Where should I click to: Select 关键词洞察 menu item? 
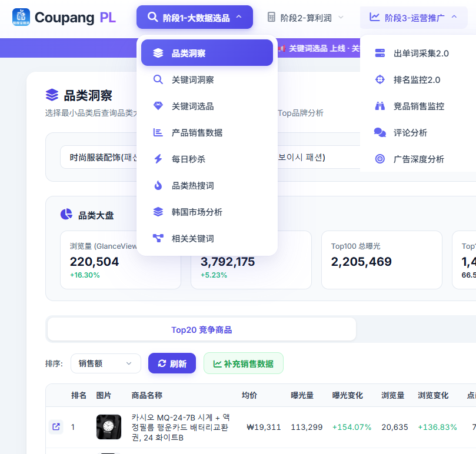point(207,79)
